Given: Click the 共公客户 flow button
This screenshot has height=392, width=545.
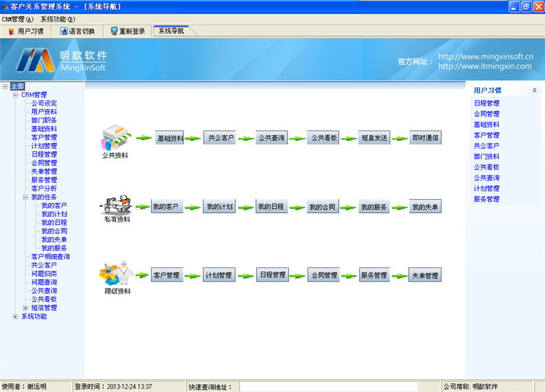Looking at the screenshot, I should pos(220,138).
